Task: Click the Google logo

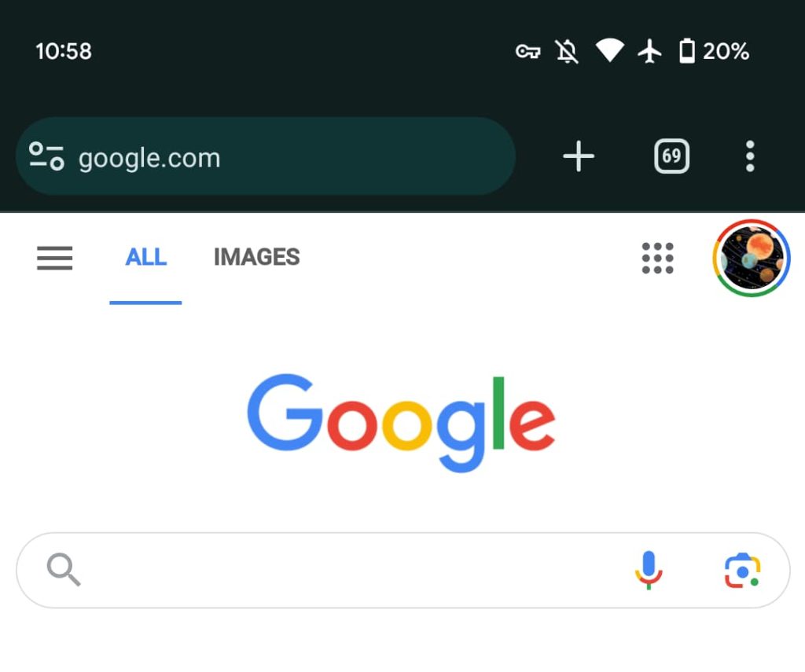Action: (402, 422)
